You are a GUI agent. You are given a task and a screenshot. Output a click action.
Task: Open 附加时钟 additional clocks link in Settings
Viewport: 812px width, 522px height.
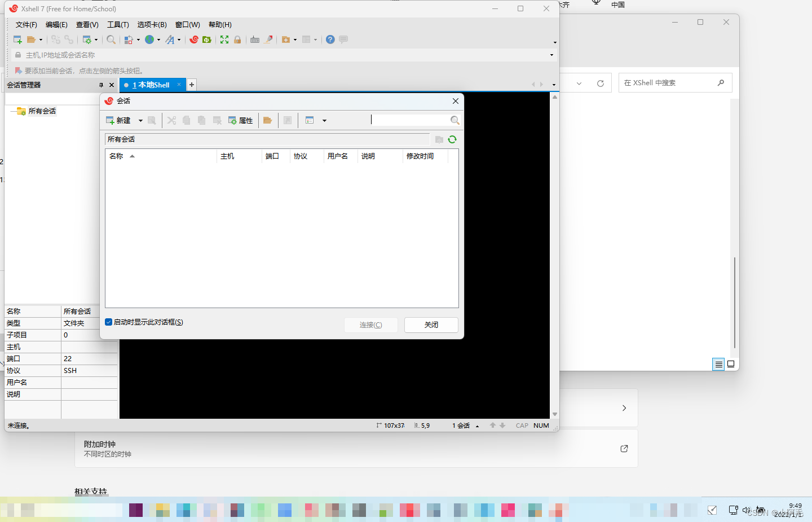click(x=356, y=449)
